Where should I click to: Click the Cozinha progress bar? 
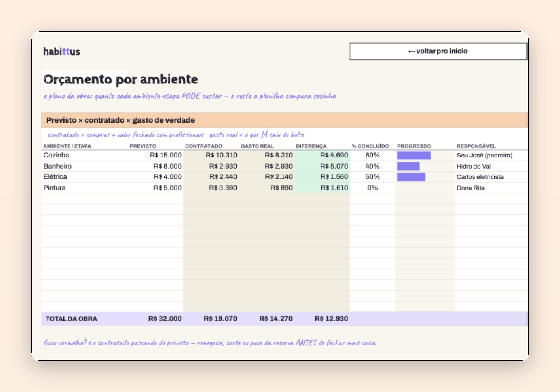[414, 156]
